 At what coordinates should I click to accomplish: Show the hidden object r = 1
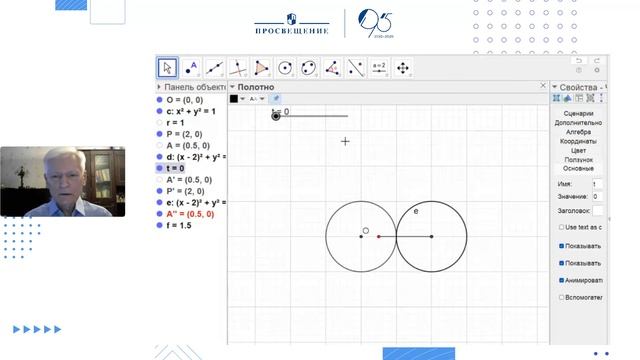pos(160,122)
